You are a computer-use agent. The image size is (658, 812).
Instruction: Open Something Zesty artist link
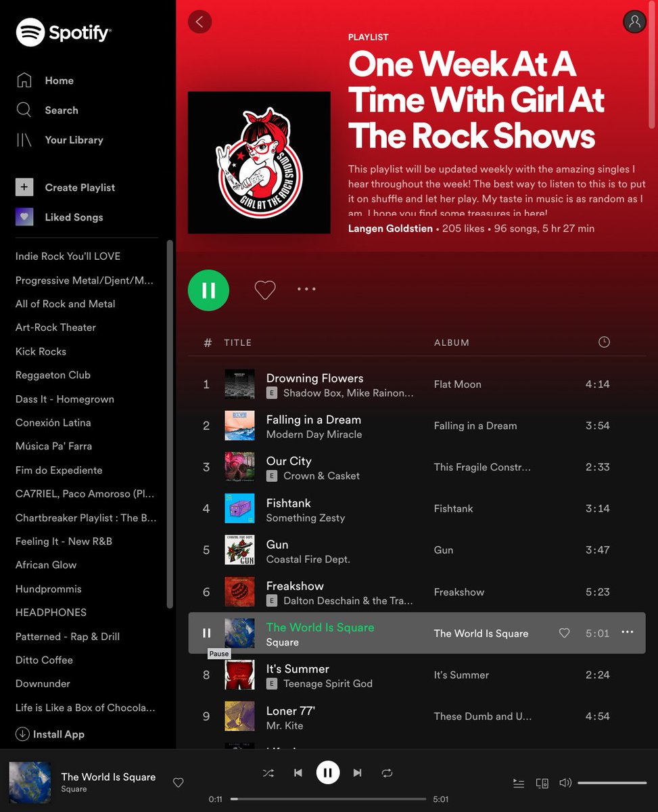pyautogui.click(x=306, y=518)
